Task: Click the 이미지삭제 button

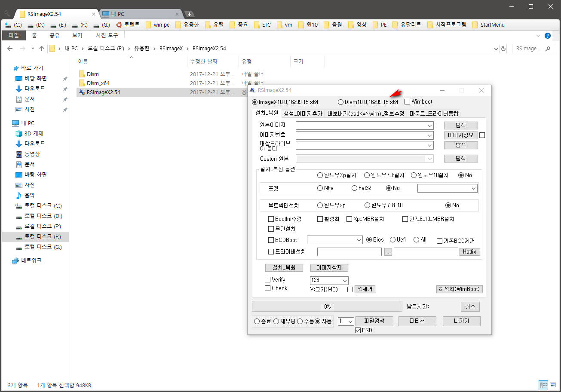Action: (329, 267)
